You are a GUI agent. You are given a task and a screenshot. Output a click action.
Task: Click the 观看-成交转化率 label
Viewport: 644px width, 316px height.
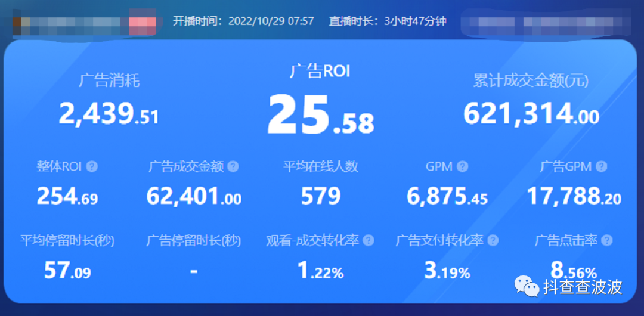(x=312, y=241)
